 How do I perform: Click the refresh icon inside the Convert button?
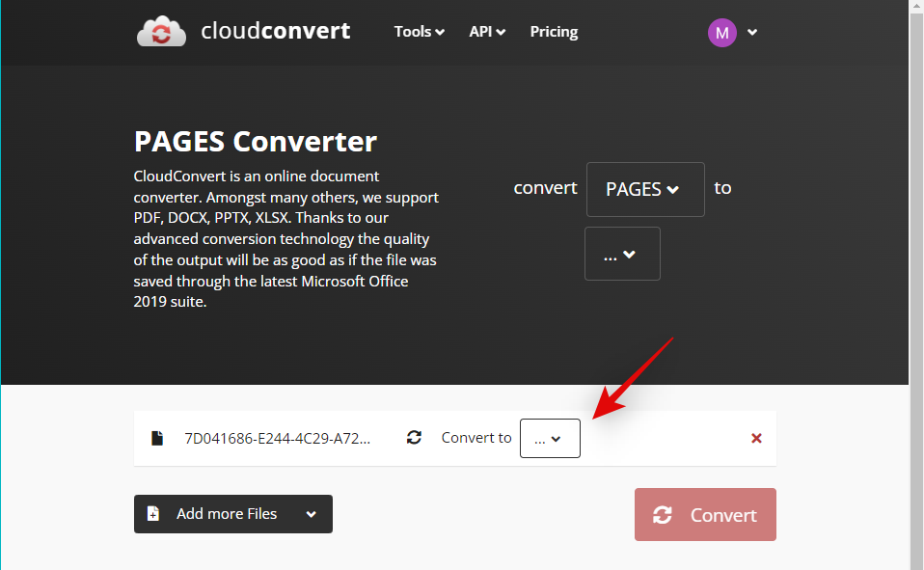pyautogui.click(x=663, y=514)
